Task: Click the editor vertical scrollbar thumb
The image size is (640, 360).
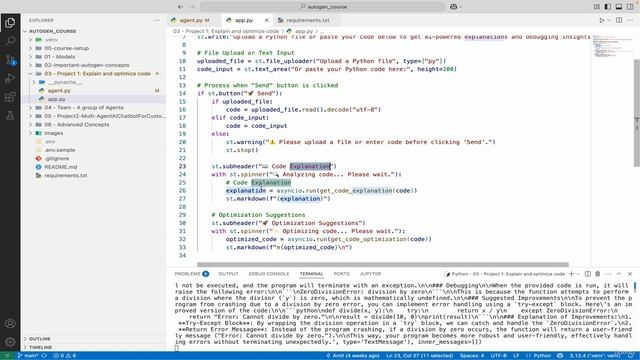Action: (637, 112)
